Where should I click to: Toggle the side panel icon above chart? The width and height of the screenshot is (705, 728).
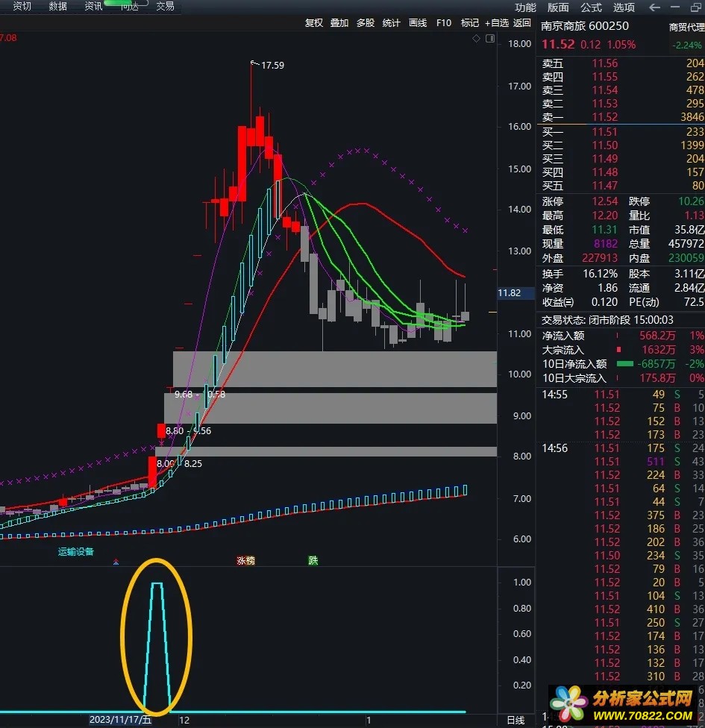click(490, 39)
